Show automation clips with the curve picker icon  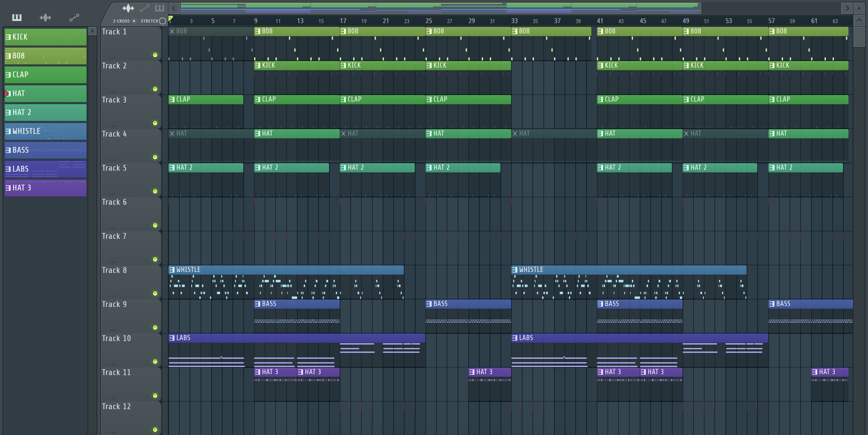(x=74, y=18)
